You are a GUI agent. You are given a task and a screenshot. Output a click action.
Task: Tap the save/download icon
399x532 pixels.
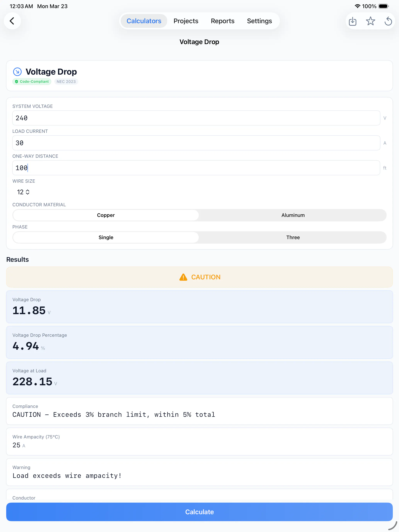pyautogui.click(x=352, y=21)
